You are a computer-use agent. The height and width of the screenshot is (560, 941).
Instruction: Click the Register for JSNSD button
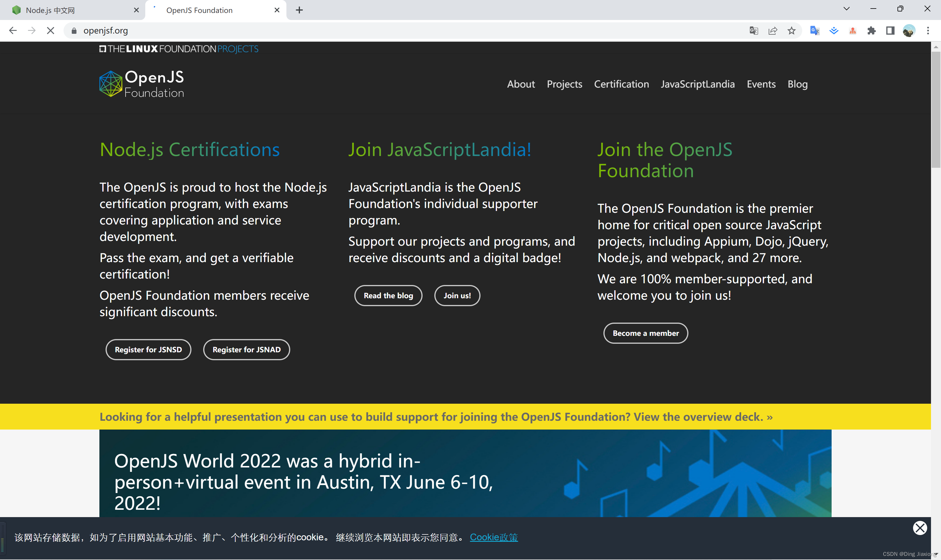(x=149, y=349)
